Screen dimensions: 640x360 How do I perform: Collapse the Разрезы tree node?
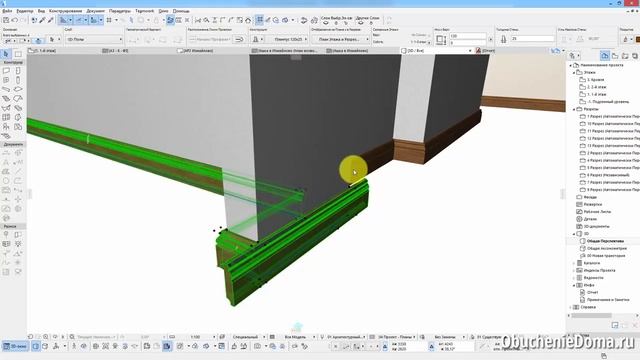click(574, 109)
